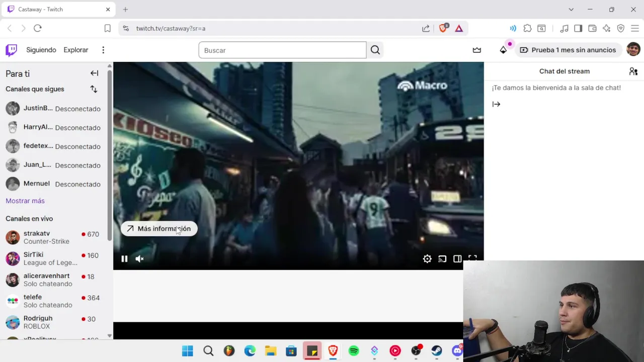The image size is (644, 362).
Task: Open Steam from the taskbar
Action: click(x=436, y=351)
